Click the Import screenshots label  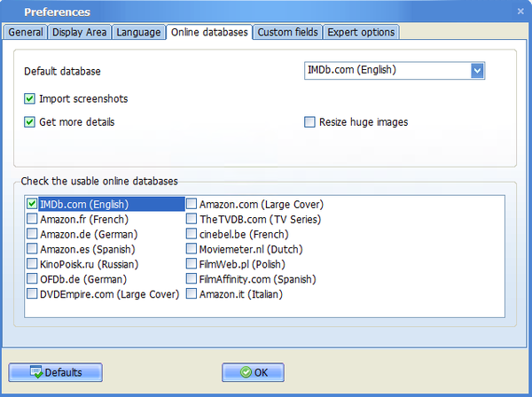pyautogui.click(x=83, y=98)
